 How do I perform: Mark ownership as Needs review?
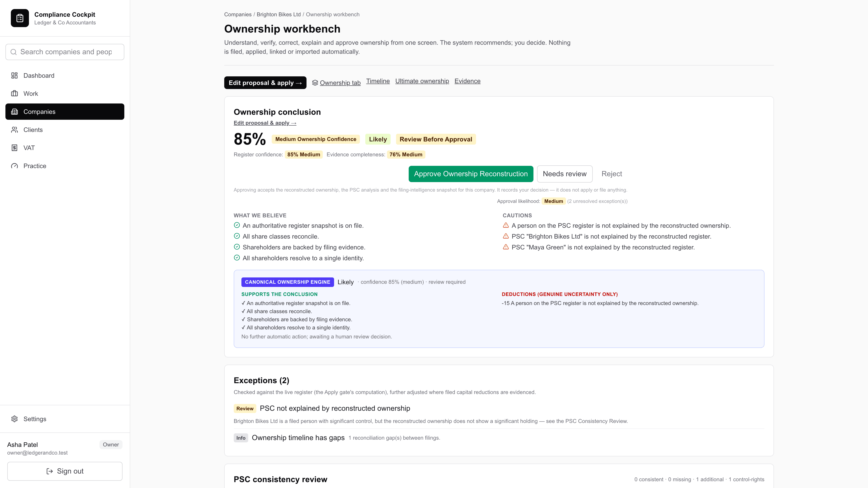[564, 174]
